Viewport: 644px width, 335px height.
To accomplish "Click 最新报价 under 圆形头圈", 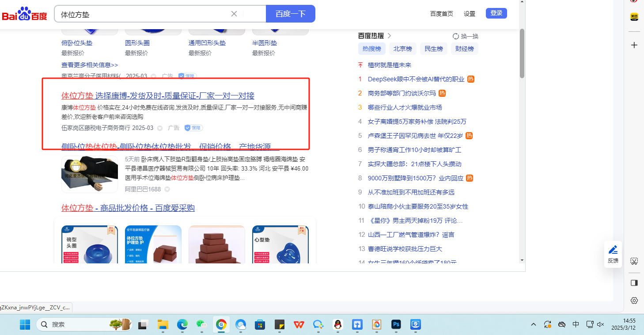I will coord(136,53).
